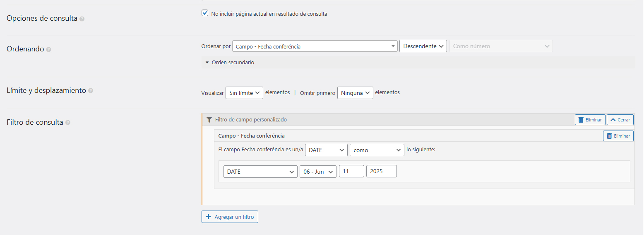
Task: Click help icon beside Opciones de consulta
Action: [x=82, y=19]
